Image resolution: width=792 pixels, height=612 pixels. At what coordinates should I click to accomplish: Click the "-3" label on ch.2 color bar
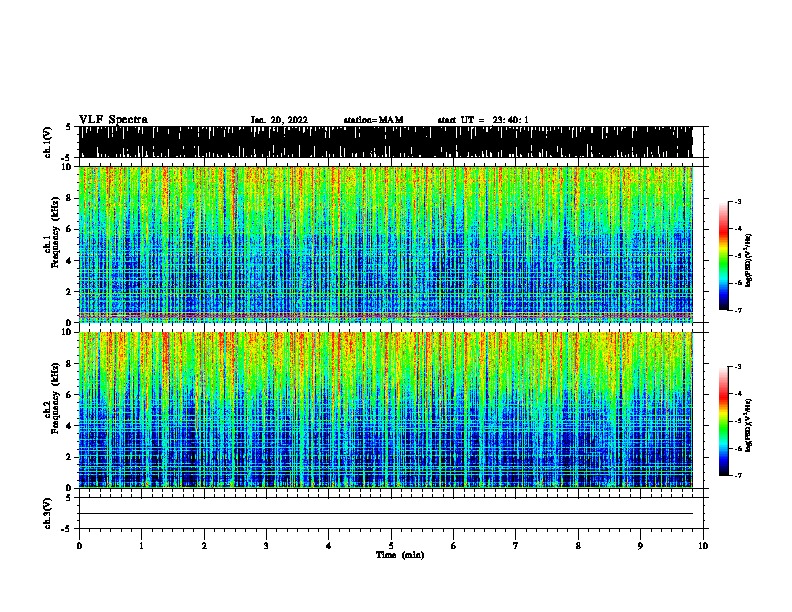[738, 367]
